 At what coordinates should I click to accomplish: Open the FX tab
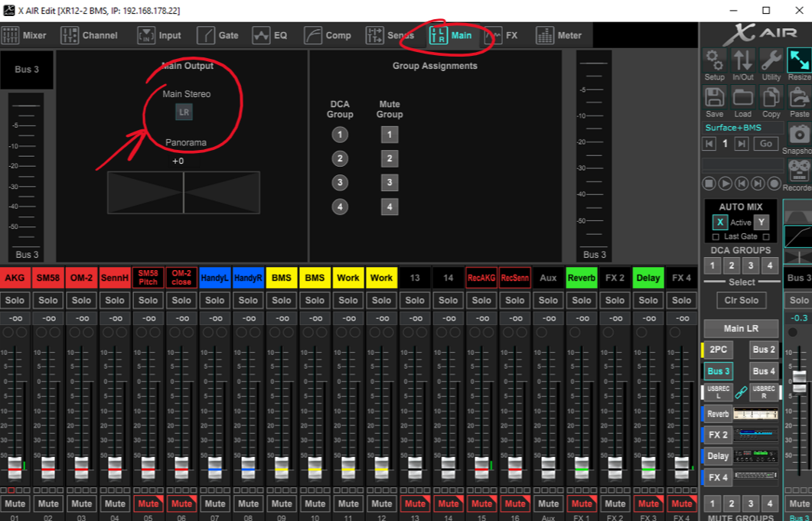tap(501, 35)
